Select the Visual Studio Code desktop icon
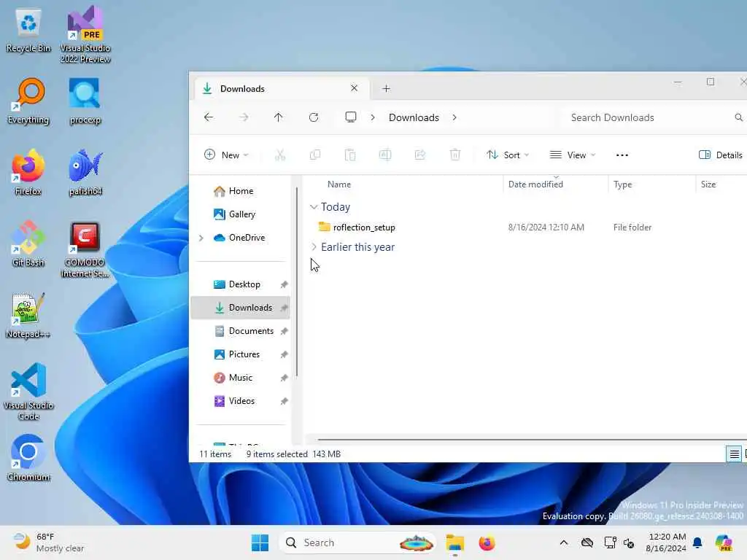This screenshot has height=560, width=747. [x=28, y=392]
